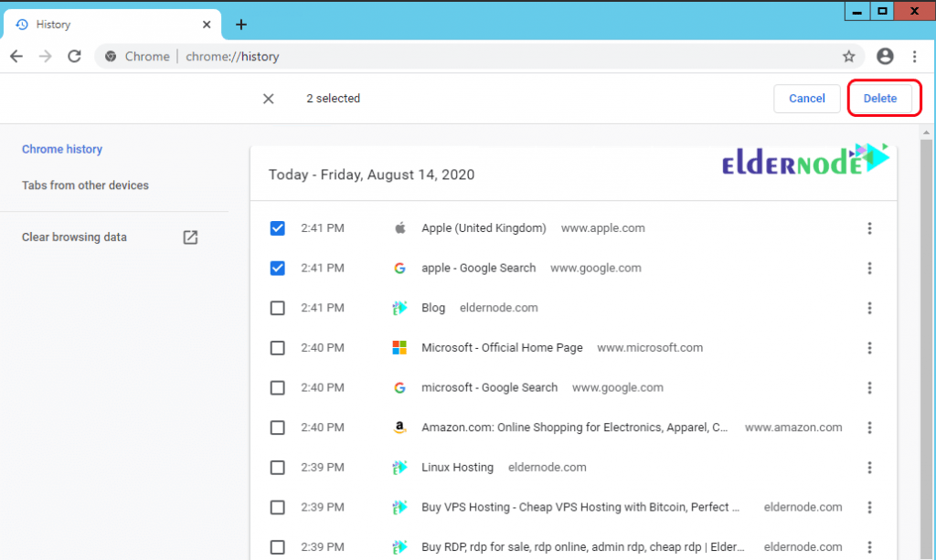936x560 pixels.
Task: Click the Apple favicon beside Apple (United Kingdom)
Action: click(x=399, y=227)
